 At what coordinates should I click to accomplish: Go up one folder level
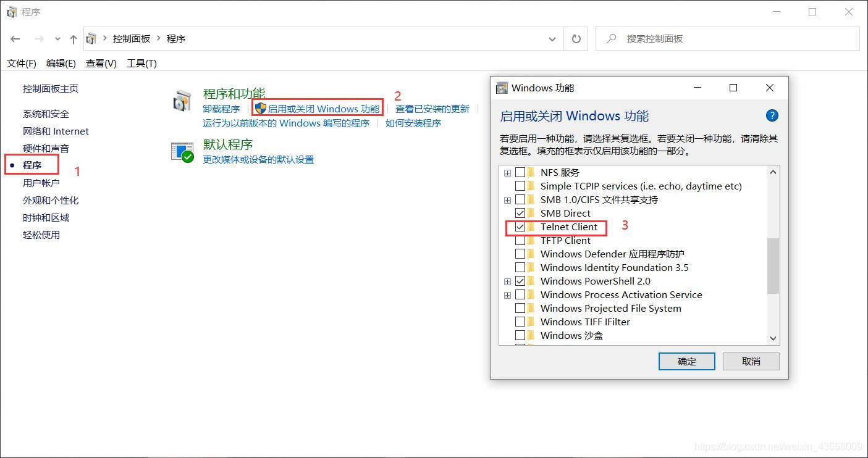(x=74, y=39)
